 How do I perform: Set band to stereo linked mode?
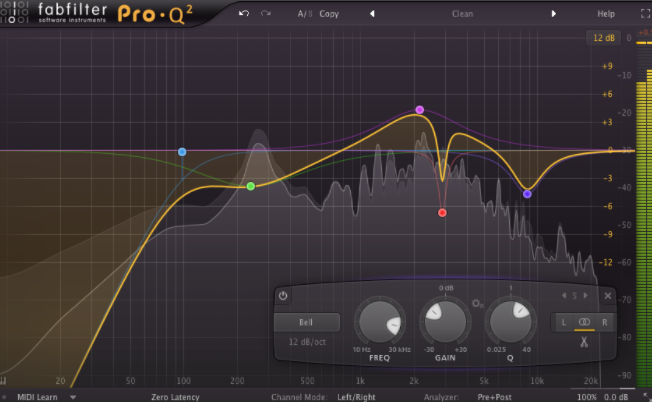[584, 322]
